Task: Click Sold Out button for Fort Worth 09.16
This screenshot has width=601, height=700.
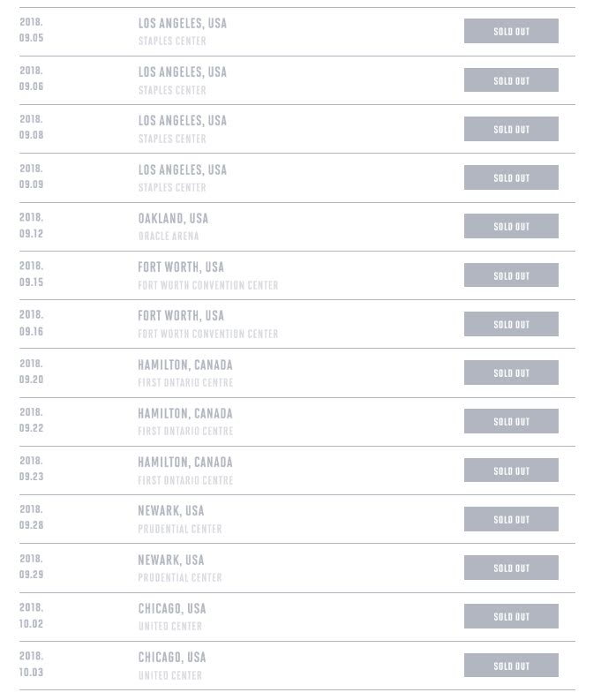Action: point(511,324)
